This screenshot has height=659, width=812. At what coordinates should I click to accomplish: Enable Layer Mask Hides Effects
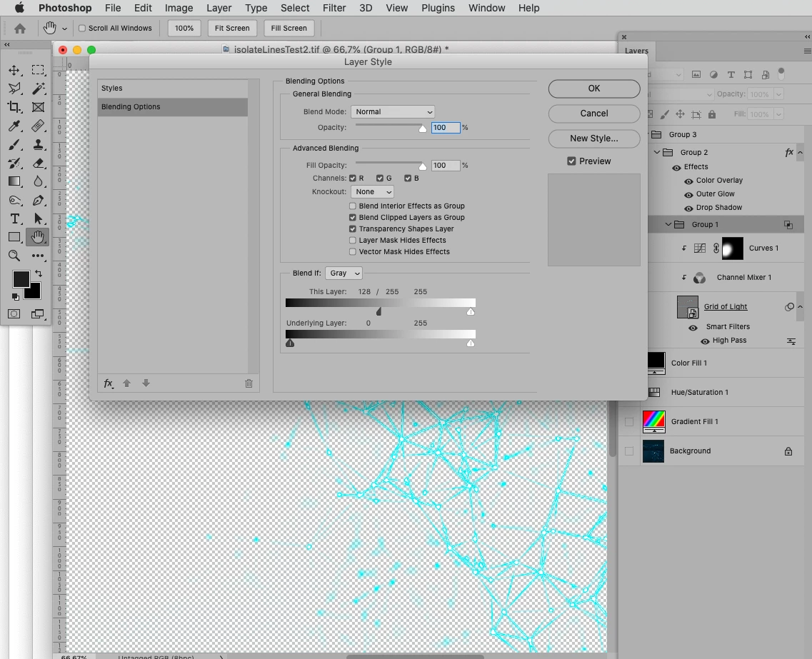click(x=353, y=240)
